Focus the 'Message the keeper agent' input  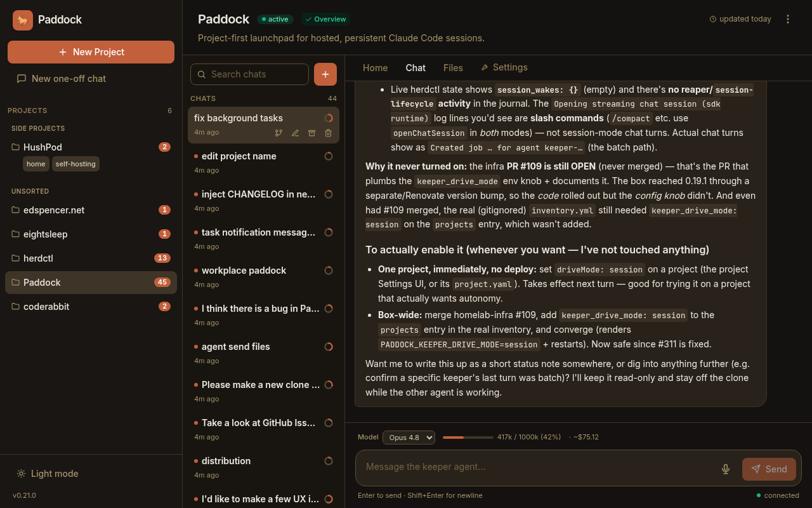pyautogui.click(x=539, y=467)
